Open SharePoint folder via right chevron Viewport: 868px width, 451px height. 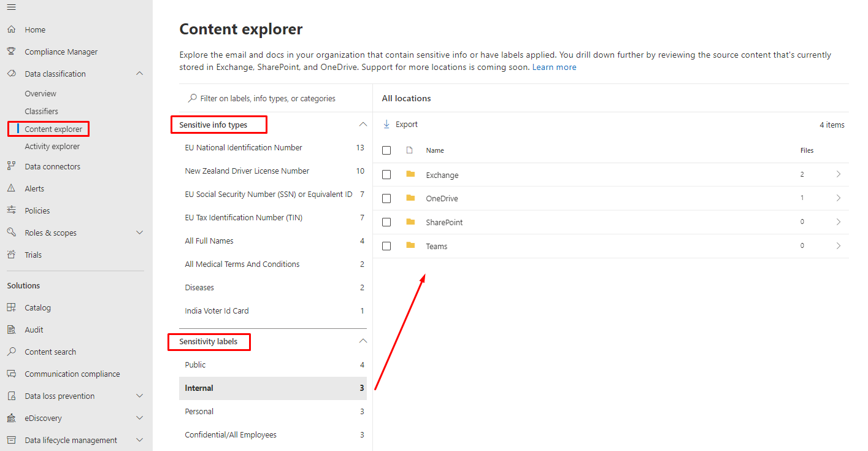click(839, 222)
